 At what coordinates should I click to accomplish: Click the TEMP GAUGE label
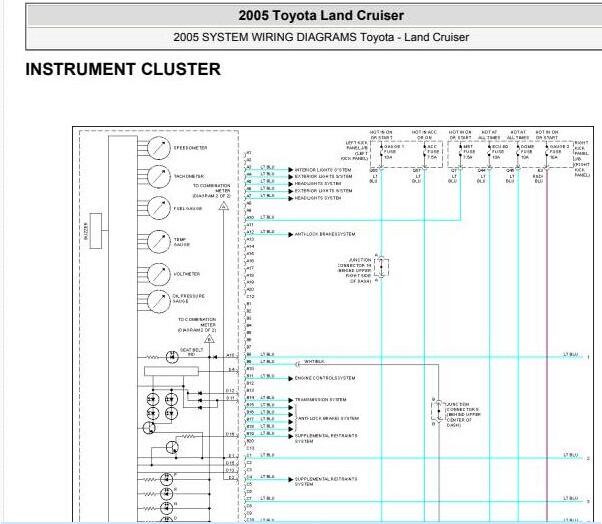[182, 242]
